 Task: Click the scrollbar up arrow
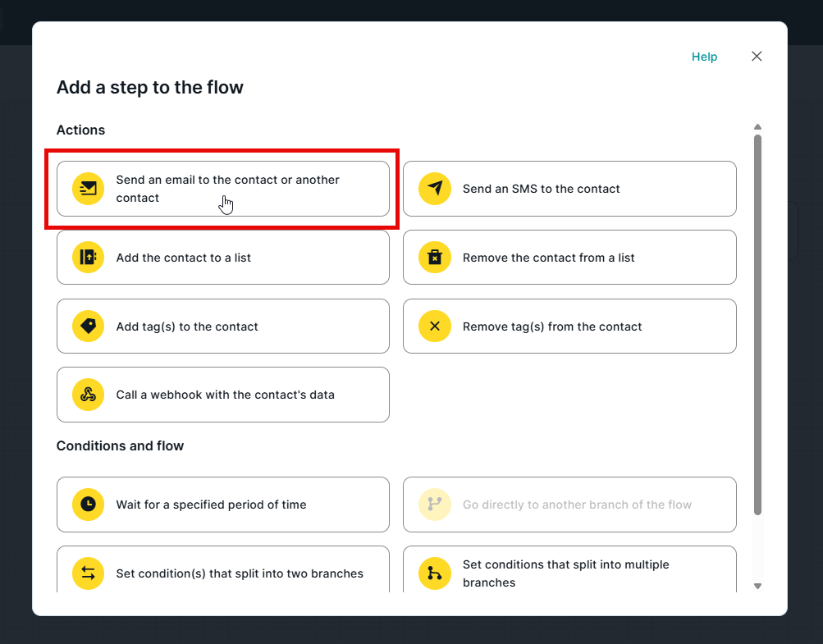tap(757, 127)
